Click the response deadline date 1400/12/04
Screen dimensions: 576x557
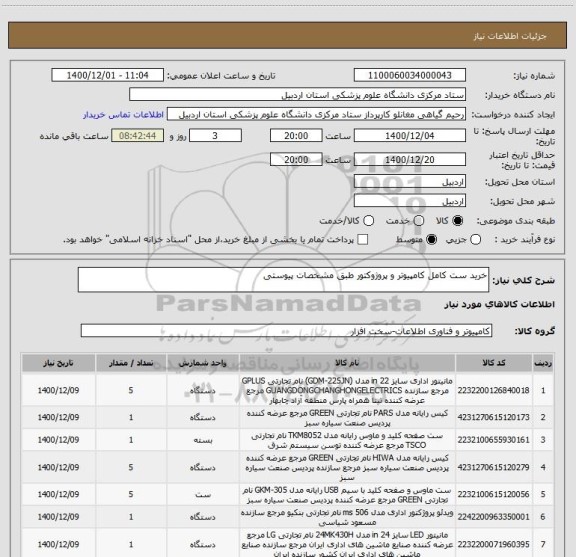(x=410, y=136)
